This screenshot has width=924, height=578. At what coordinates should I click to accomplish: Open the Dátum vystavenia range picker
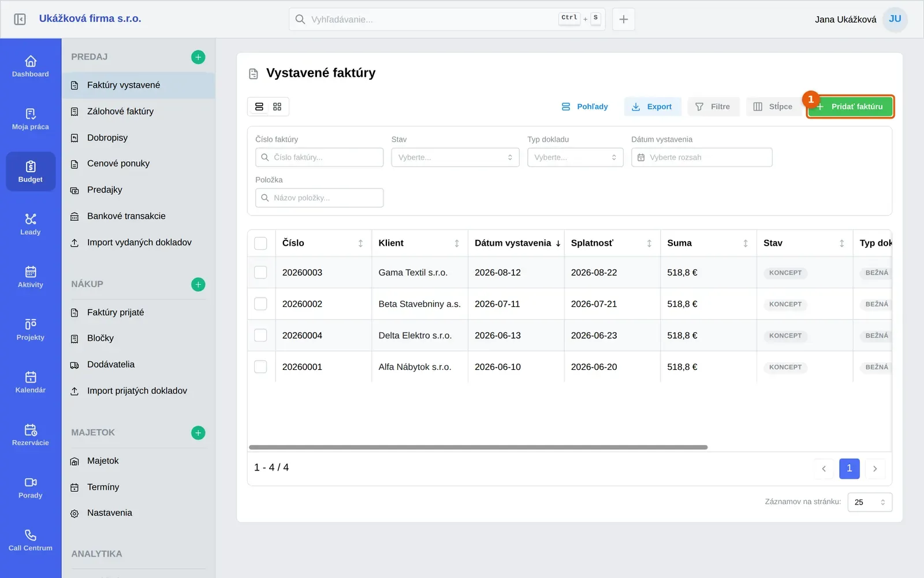(x=702, y=157)
